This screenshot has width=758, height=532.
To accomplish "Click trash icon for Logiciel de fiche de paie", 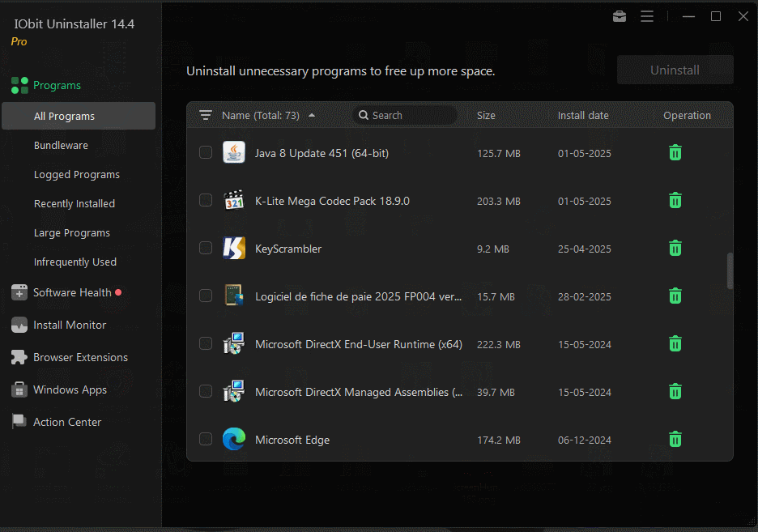I will (675, 296).
